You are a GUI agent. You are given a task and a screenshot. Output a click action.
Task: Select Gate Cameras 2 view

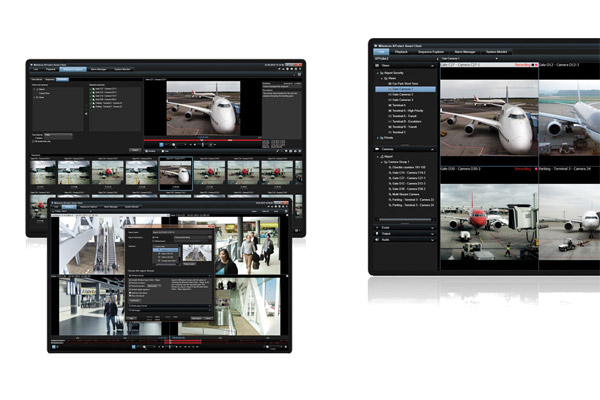click(x=403, y=94)
